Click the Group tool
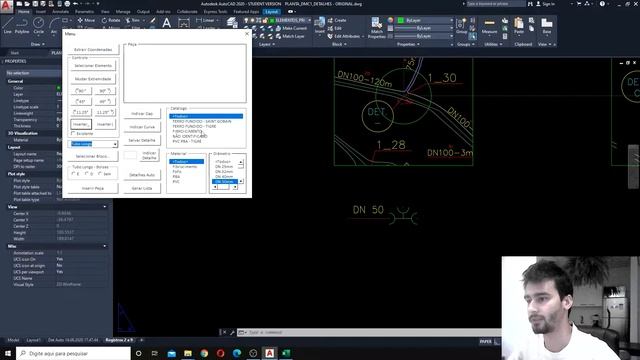Viewport: 640px width, 360px height. pyautogui.click(x=461, y=25)
